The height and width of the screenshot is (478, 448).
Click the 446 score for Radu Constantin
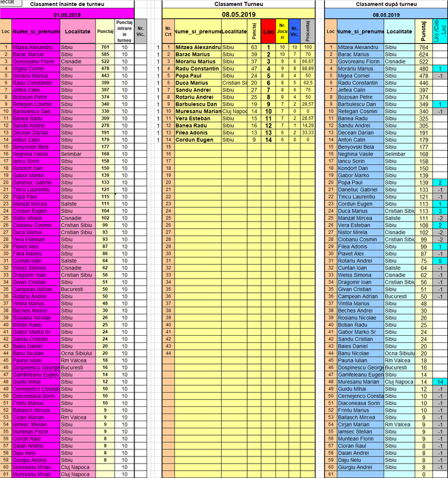tap(424, 82)
